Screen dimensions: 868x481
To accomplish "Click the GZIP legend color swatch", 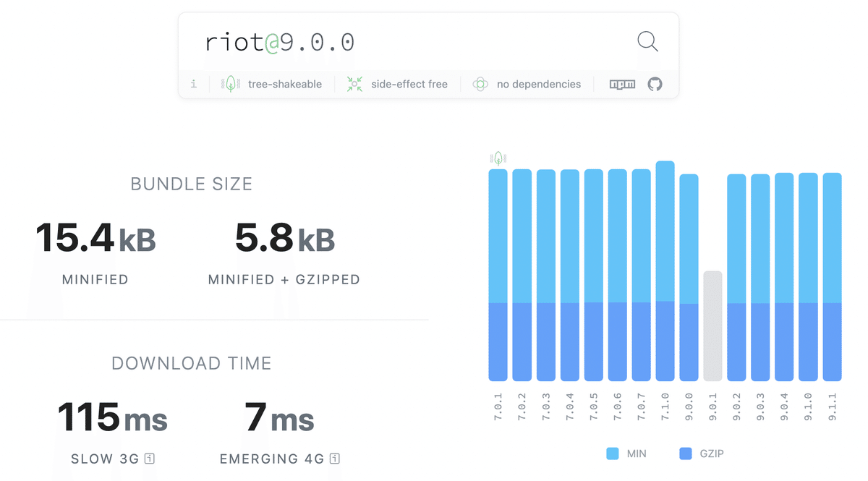I will (686, 454).
